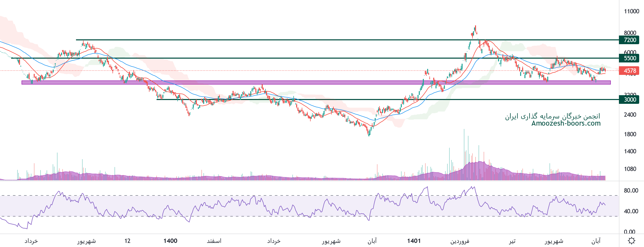This screenshot has height=247, width=644.
Task: Click the 12 label on time axis
Action: [x=127, y=241]
